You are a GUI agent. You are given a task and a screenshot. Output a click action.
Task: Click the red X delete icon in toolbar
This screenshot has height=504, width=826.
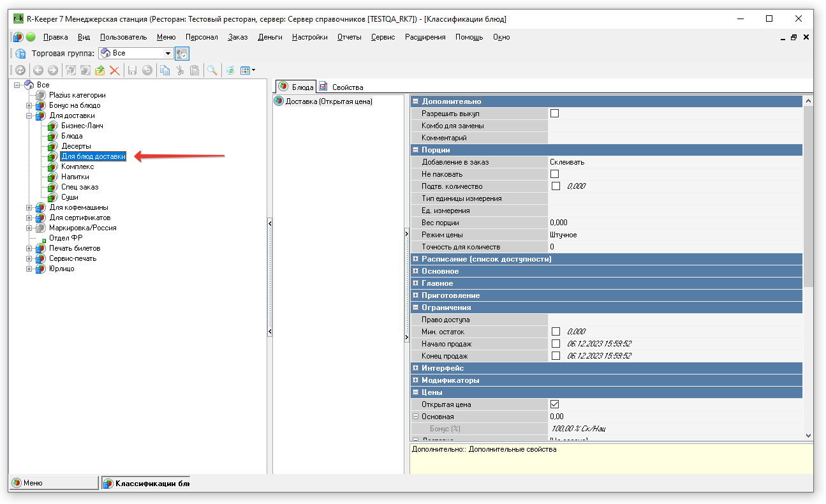[115, 71]
